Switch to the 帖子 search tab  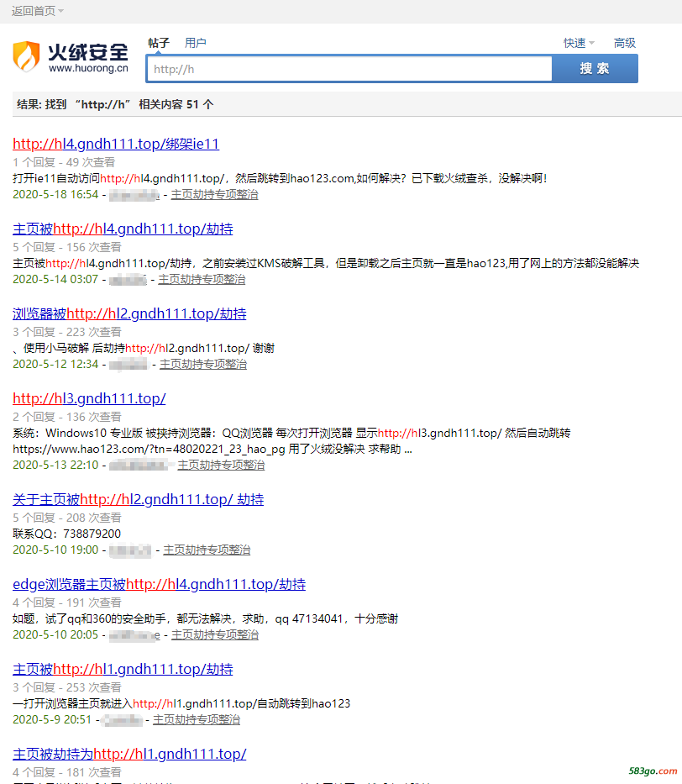159,43
